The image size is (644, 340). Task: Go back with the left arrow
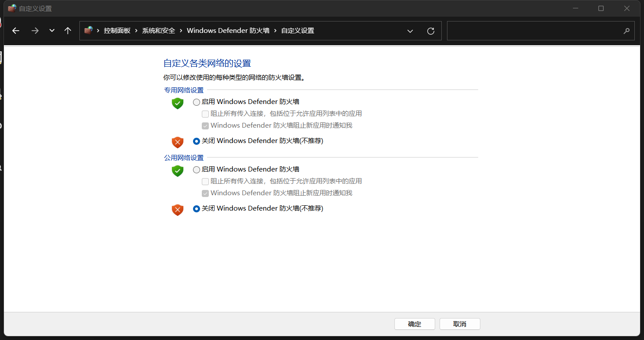(x=16, y=31)
